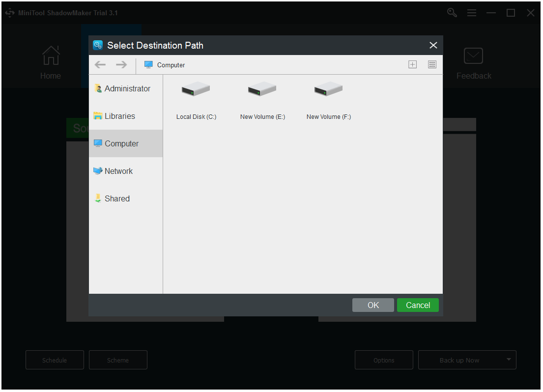This screenshot has height=392, width=543.
Task: Minimize the ShadowMaker window
Action: (491, 13)
